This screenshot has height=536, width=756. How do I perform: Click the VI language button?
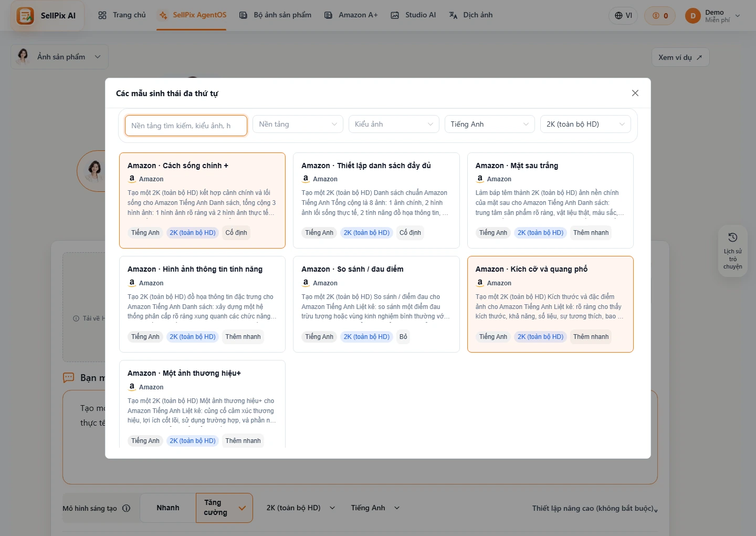pyautogui.click(x=623, y=16)
